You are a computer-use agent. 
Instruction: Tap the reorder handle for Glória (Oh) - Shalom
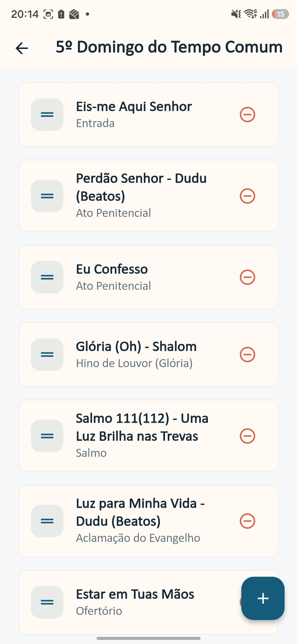pos(47,354)
